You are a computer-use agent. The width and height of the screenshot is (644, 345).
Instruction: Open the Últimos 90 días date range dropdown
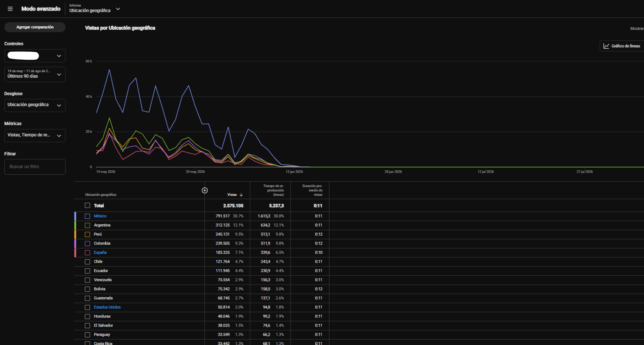point(35,74)
